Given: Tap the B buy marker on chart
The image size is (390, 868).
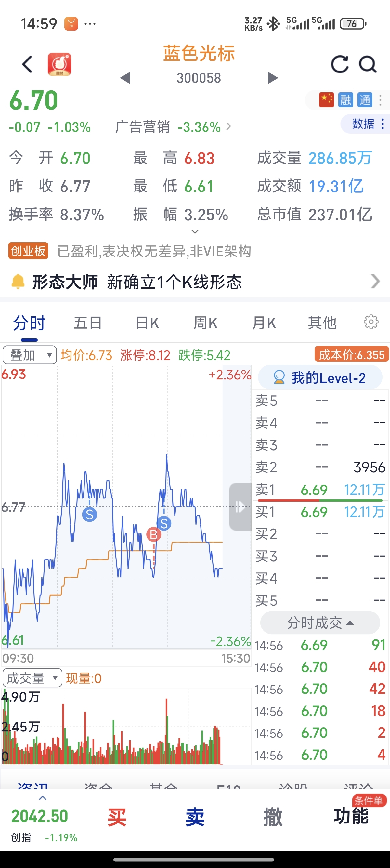Looking at the screenshot, I should 154,534.
